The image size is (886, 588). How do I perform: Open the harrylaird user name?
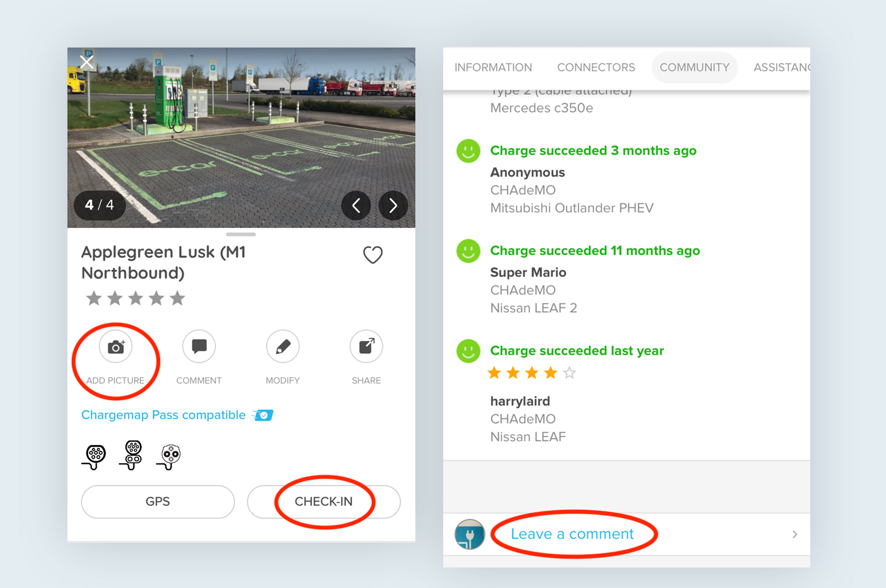(520, 401)
